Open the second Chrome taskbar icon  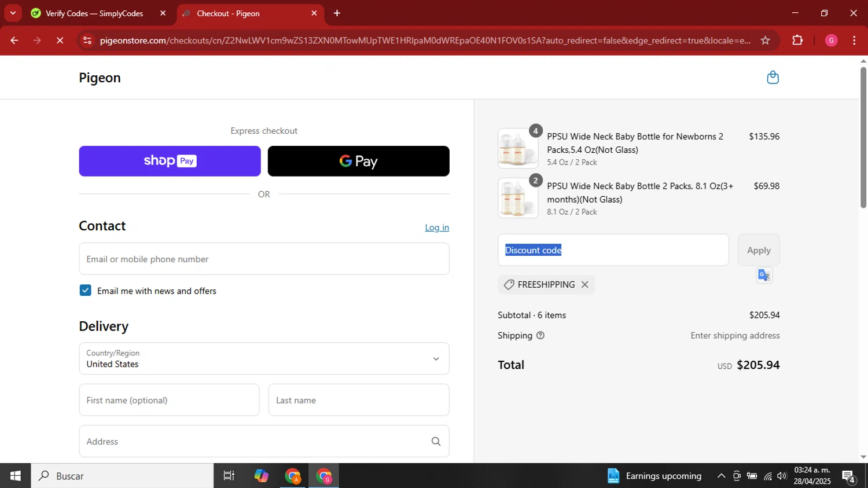323,476
